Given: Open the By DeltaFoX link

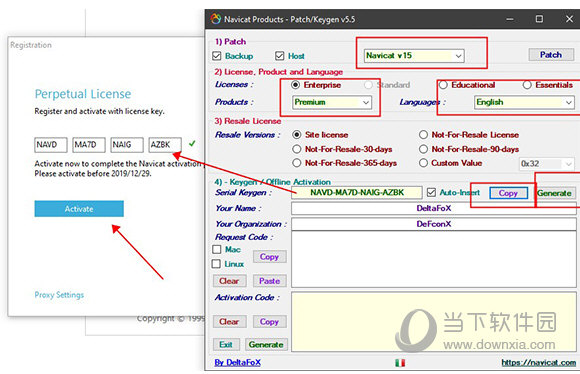Looking at the screenshot, I should [237, 363].
